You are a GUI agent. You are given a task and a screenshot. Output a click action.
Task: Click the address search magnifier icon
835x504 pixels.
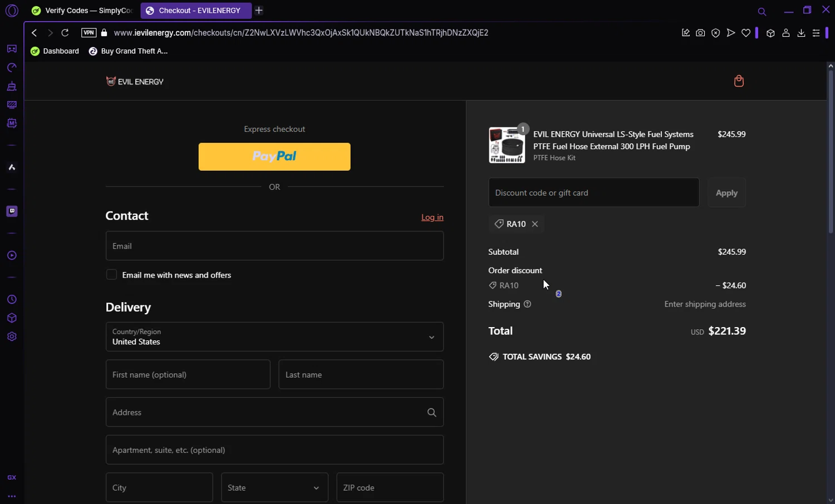431,412
